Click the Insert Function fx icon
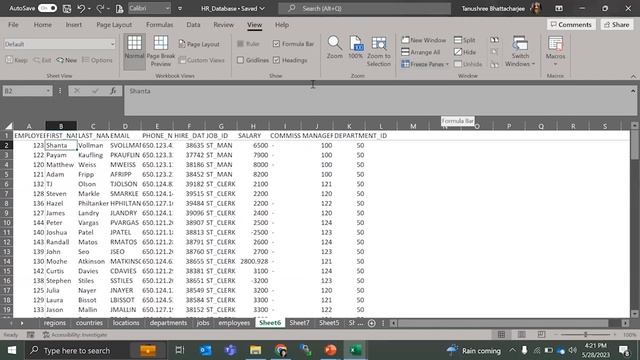The width and height of the screenshot is (640, 360). pyautogui.click(x=113, y=91)
